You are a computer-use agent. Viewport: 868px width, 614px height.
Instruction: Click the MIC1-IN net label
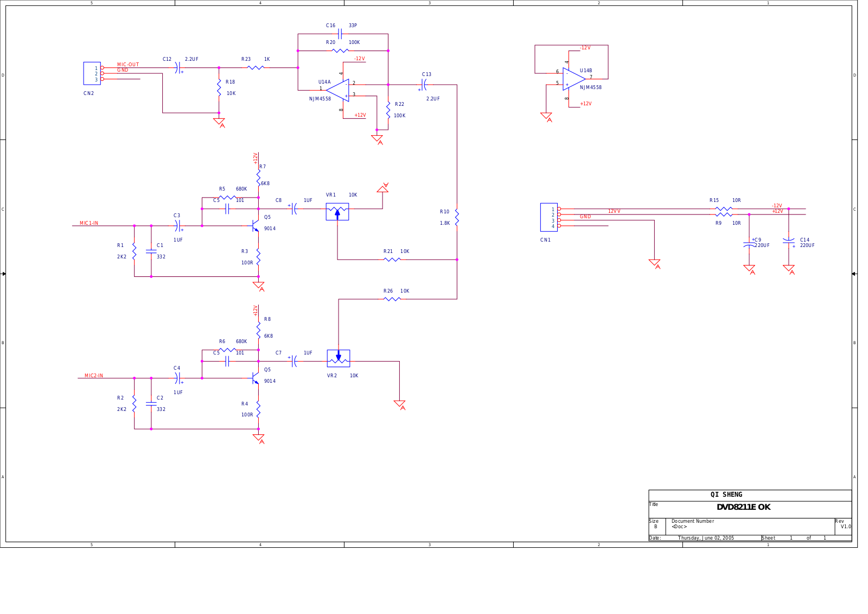[x=89, y=223]
